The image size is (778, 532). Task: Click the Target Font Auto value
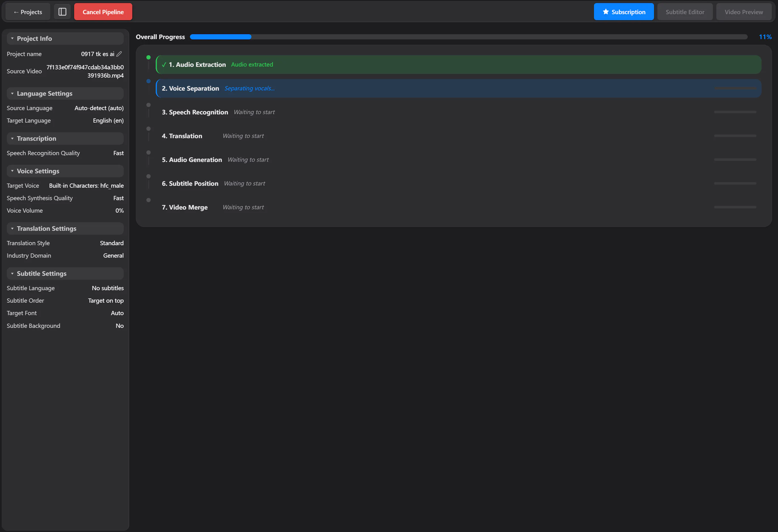tap(117, 313)
